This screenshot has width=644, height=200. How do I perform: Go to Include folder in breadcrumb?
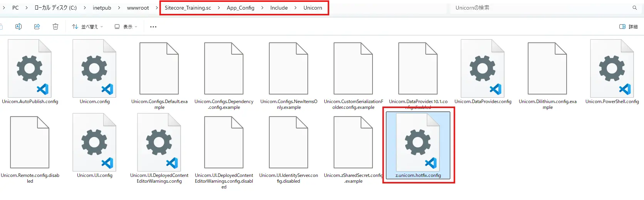279,8
